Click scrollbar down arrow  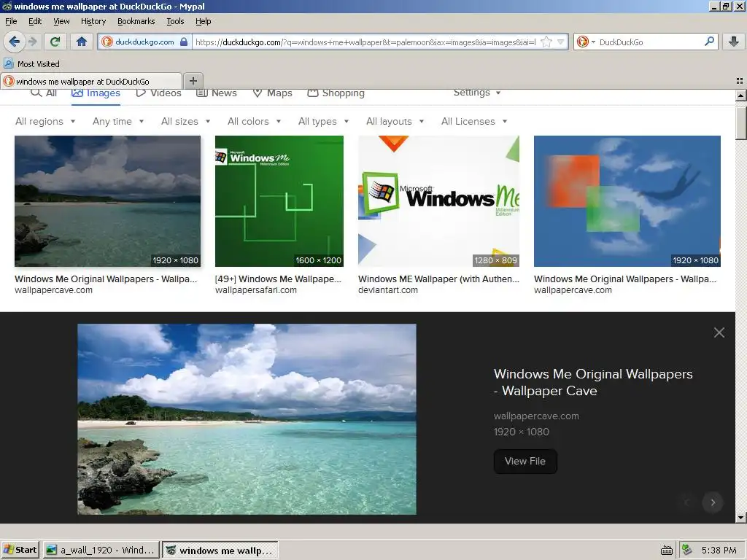pyautogui.click(x=741, y=517)
